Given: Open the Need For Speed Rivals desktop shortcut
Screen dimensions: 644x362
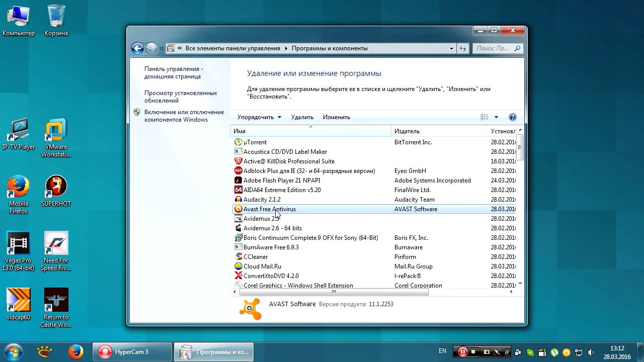Looking at the screenshot, I should (x=56, y=251).
